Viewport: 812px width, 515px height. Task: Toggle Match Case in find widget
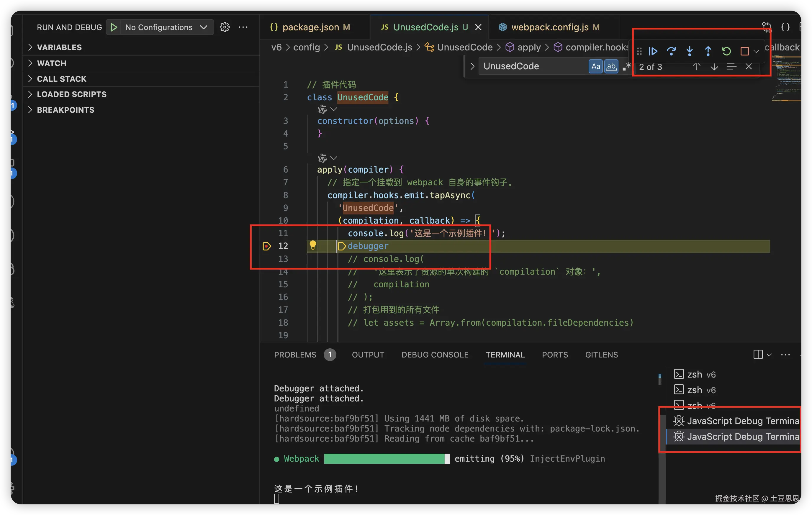(x=595, y=66)
